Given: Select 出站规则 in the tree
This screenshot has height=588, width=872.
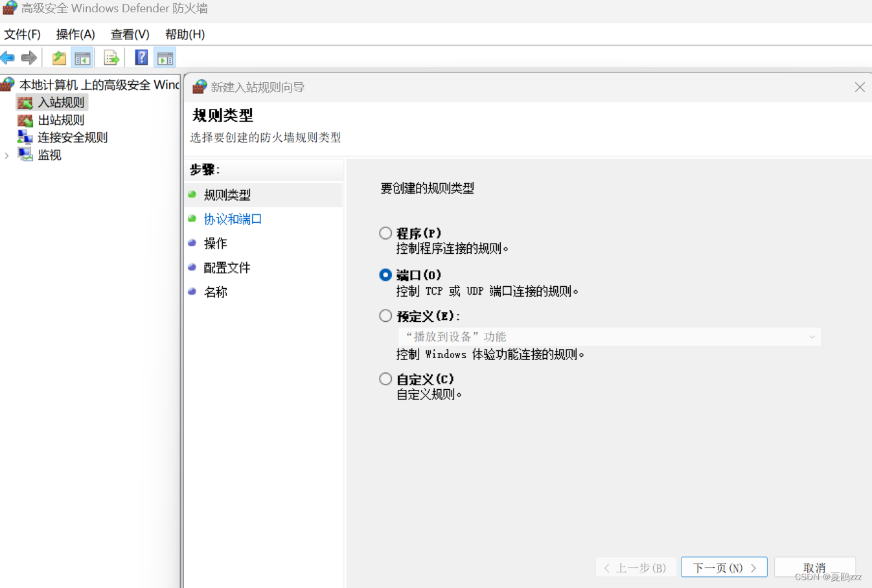Looking at the screenshot, I should [61, 120].
